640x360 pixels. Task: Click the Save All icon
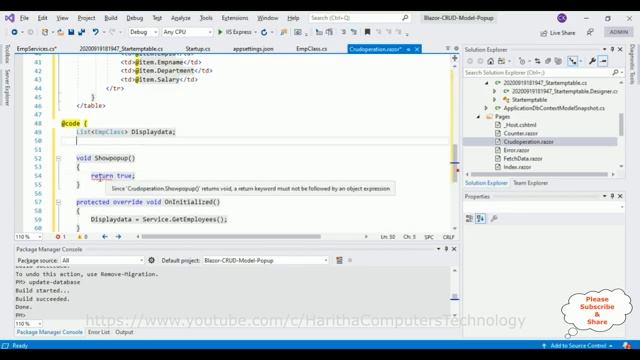[x=82, y=32]
